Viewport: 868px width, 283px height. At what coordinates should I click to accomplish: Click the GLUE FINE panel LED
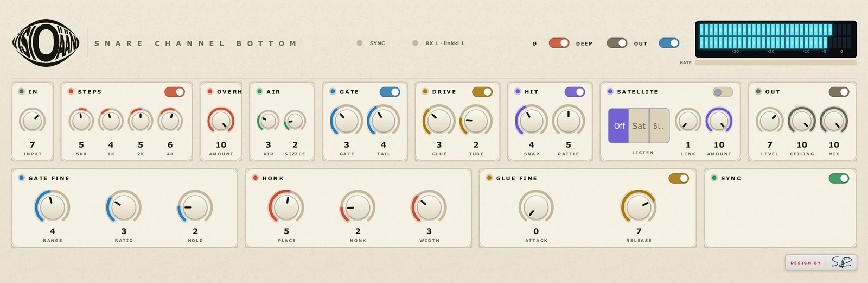tap(489, 178)
